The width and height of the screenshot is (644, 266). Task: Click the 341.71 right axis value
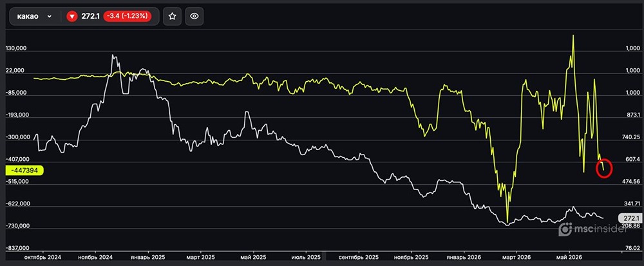coord(632,204)
